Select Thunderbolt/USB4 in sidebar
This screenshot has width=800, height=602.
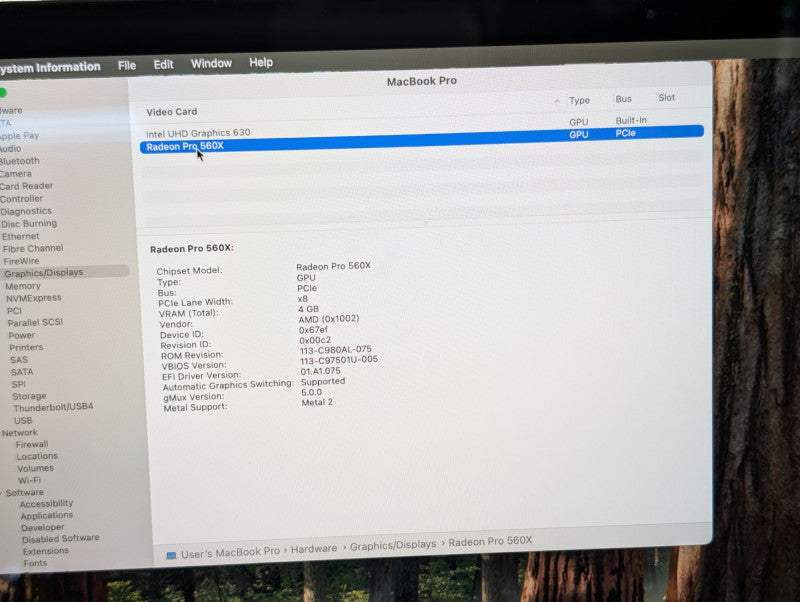53,408
